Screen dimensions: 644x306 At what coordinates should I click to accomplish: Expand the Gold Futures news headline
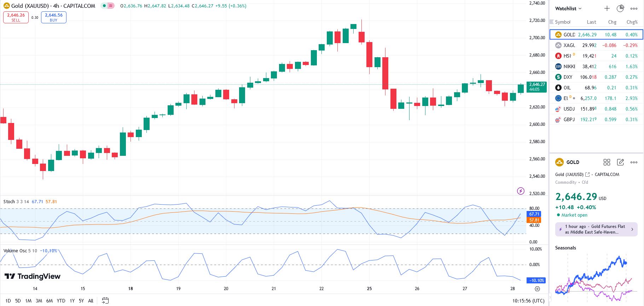click(x=596, y=229)
